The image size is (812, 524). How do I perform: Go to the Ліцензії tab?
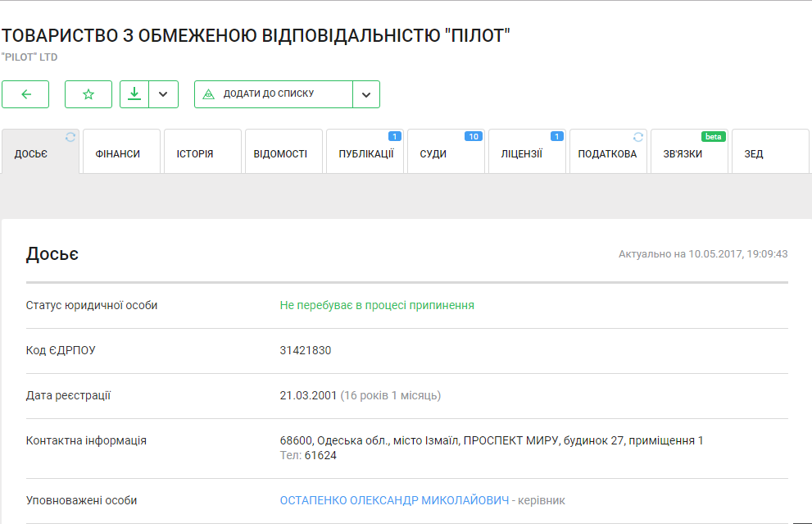point(521,153)
